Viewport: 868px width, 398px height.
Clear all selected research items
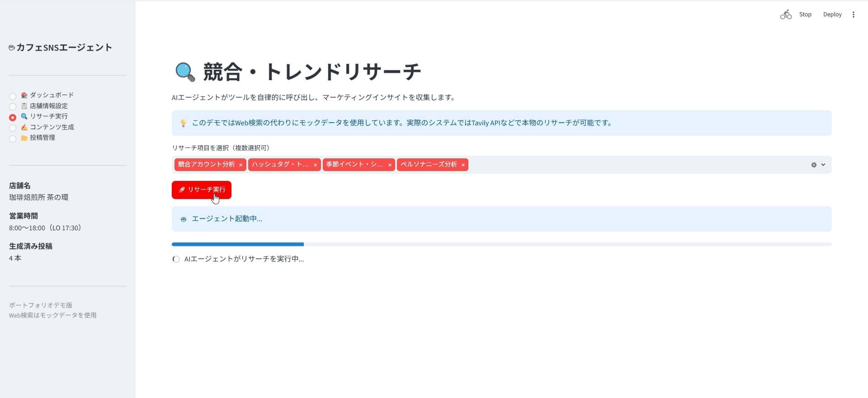click(x=814, y=165)
